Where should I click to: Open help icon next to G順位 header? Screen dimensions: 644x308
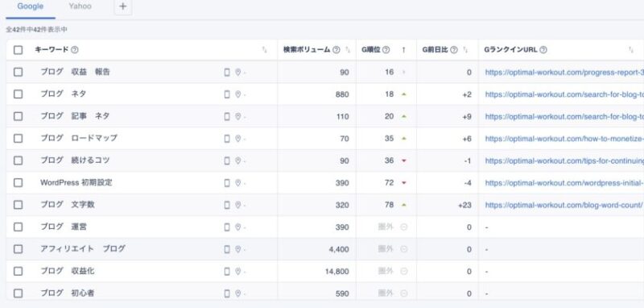coord(386,50)
